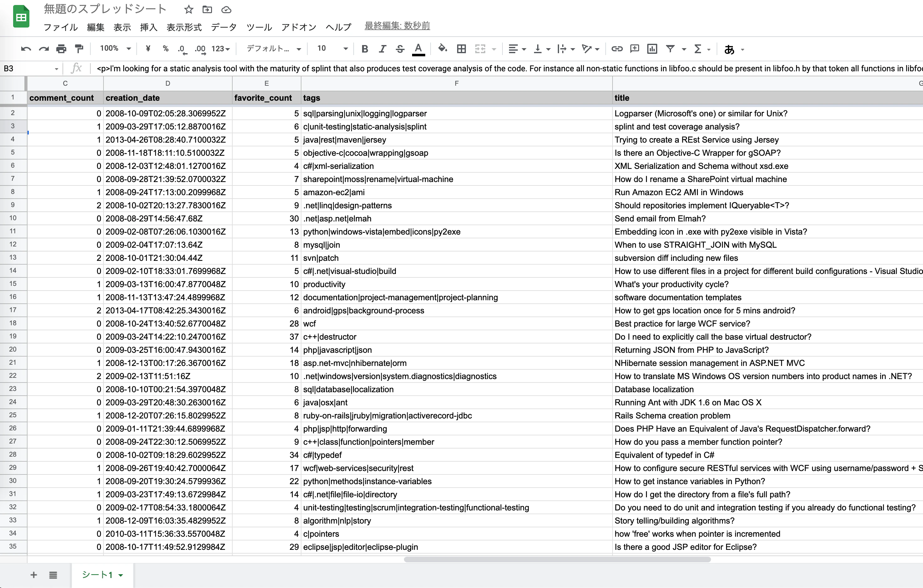The height and width of the screenshot is (588, 923).
Task: Toggle strikethrough formatting
Action: click(x=400, y=49)
